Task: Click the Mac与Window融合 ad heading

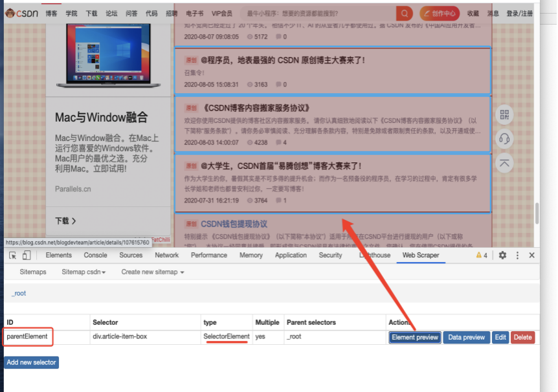Action: (x=102, y=117)
